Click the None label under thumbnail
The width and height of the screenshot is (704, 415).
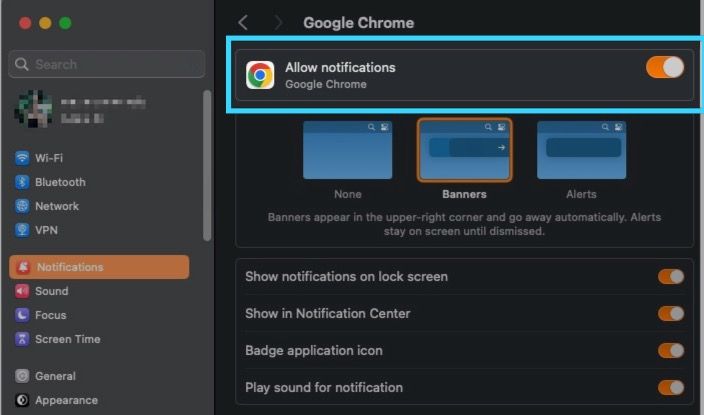[x=348, y=194]
